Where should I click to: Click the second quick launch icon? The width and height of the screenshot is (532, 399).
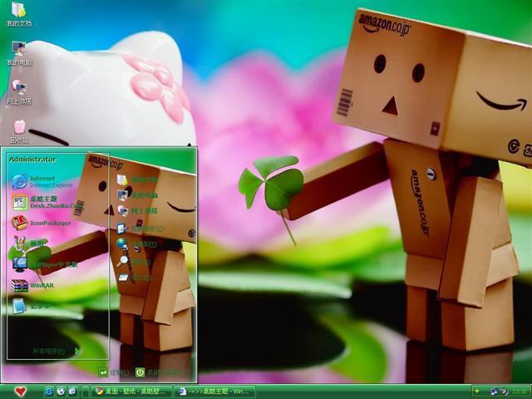coord(61,392)
